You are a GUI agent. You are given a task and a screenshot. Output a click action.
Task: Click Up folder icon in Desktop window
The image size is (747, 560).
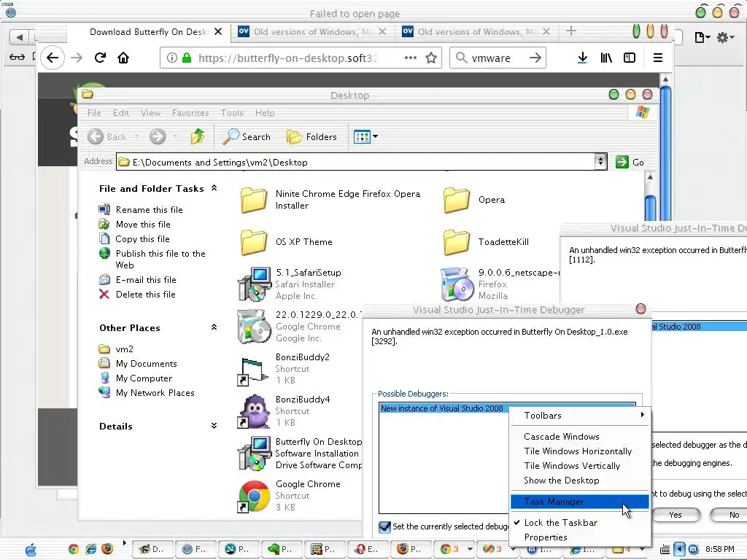(198, 136)
